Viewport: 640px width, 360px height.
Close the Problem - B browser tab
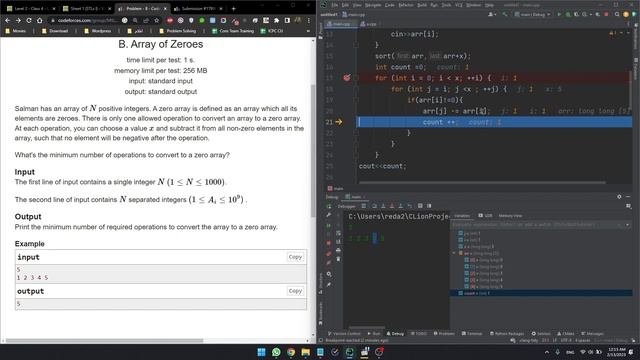(165, 8)
